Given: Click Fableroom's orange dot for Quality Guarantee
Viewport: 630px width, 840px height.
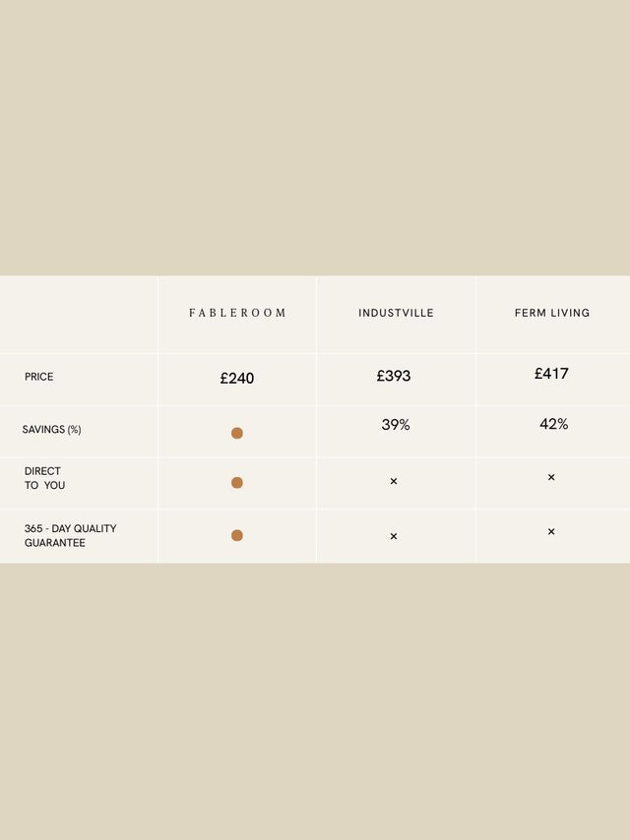Looking at the screenshot, I should tap(237, 535).
